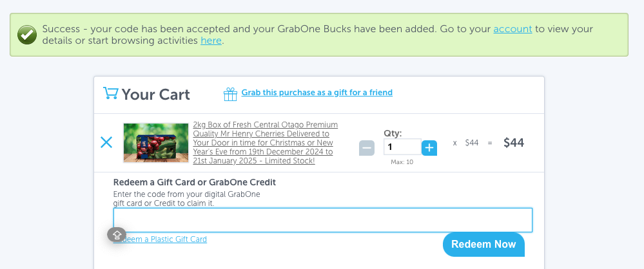Focus the Qty number field
The height and width of the screenshot is (269, 644).
[402, 147]
